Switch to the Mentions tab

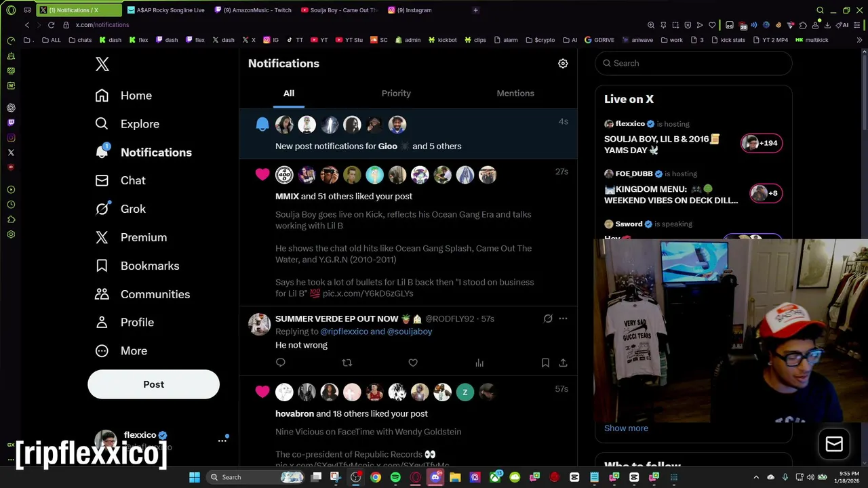pyautogui.click(x=515, y=94)
